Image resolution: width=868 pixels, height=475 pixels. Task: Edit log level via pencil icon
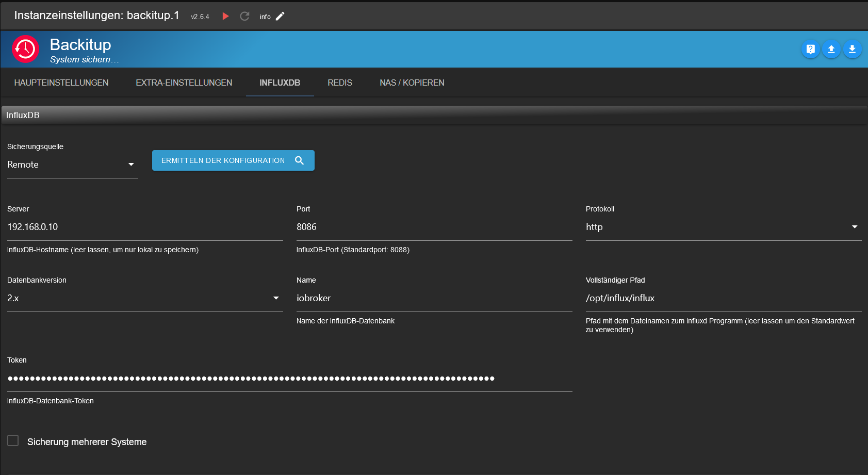(x=280, y=17)
